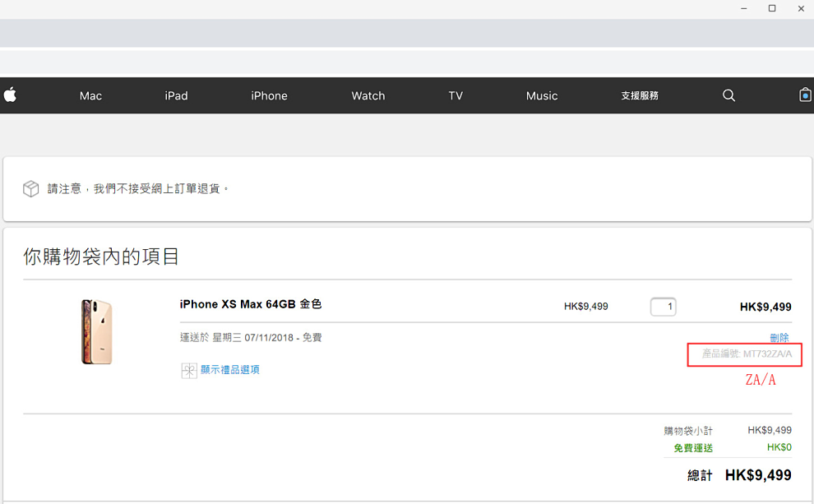Minimize the browser window
The image size is (814, 504).
743,9
